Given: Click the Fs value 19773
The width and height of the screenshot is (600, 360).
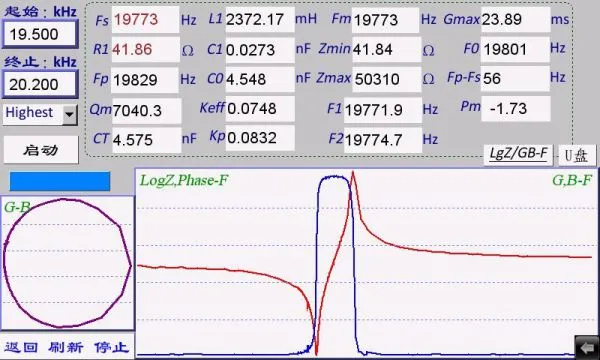Looking at the screenshot, I should [145, 19].
